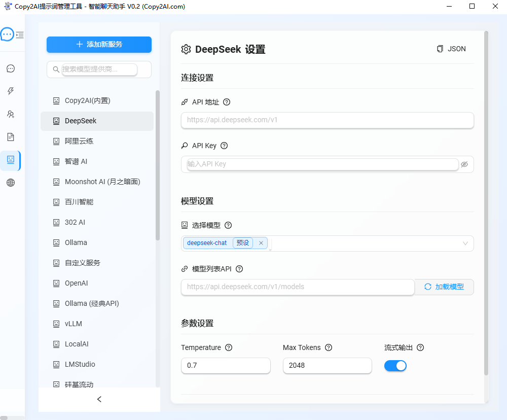Select vLLM provider
The image size is (507, 420).
click(97, 324)
